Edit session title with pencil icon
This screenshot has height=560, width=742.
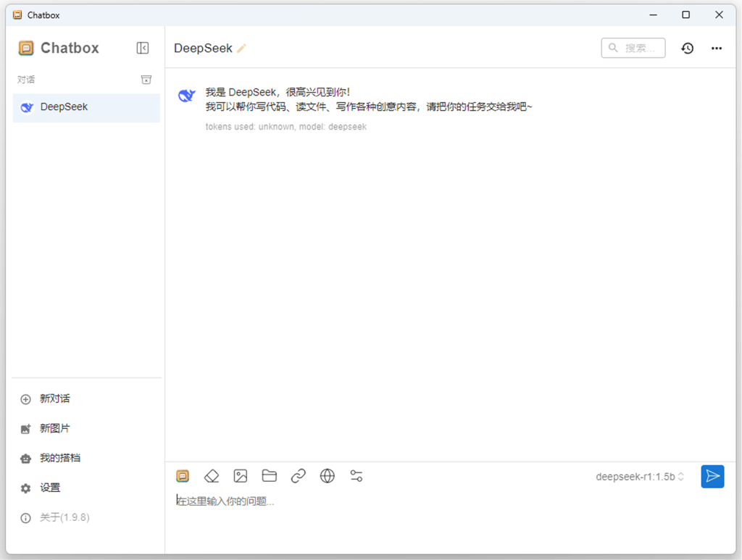241,49
